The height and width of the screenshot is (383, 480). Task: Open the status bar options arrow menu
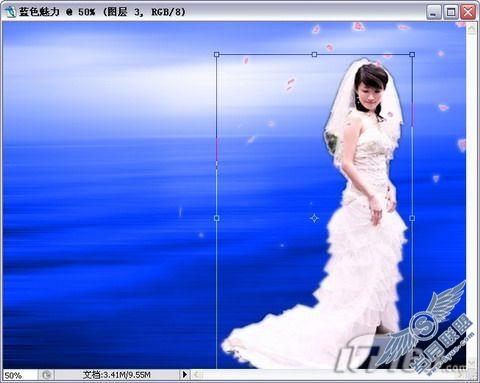point(184,375)
